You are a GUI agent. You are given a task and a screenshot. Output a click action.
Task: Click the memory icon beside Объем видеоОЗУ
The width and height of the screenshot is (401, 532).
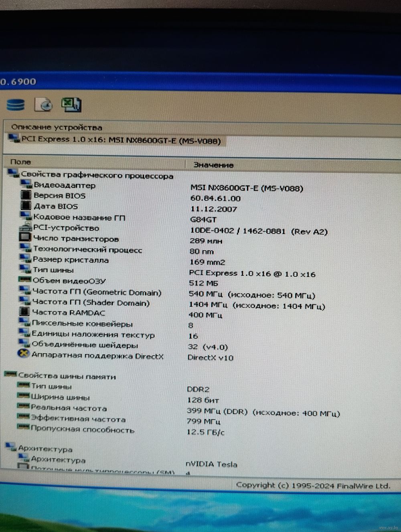(x=25, y=280)
